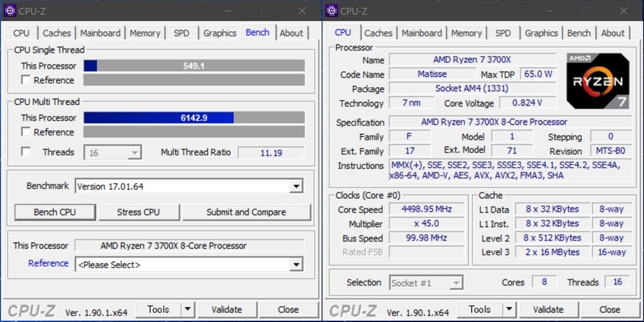Click Close button in left window footer
This screenshot has width=644, height=322.
coord(288,309)
